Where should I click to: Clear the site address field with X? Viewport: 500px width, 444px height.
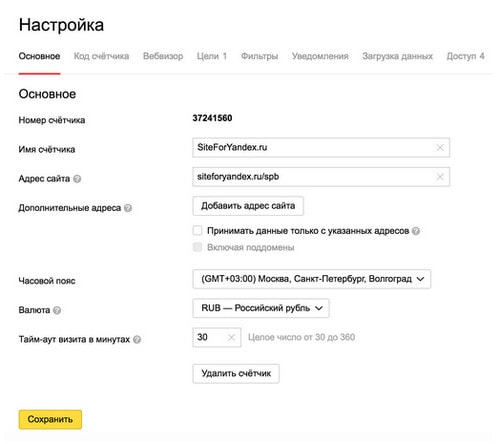(440, 177)
